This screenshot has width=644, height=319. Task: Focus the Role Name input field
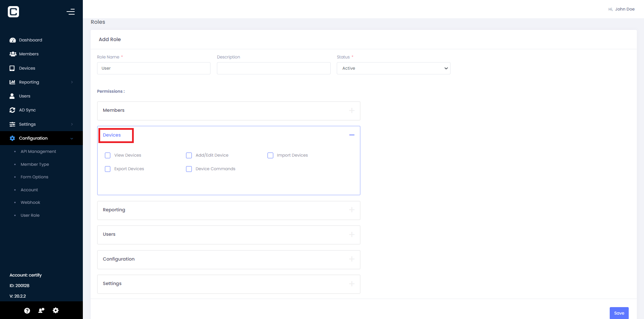coord(154,68)
